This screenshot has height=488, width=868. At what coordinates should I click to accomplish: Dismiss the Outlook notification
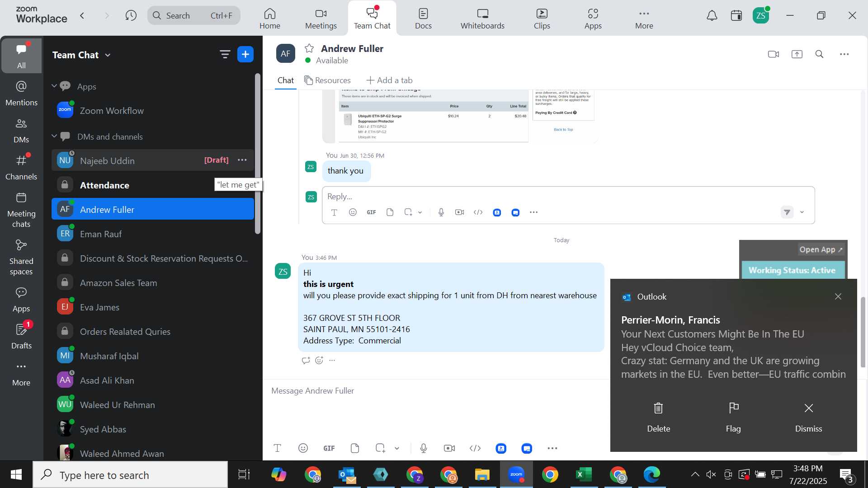point(808,418)
